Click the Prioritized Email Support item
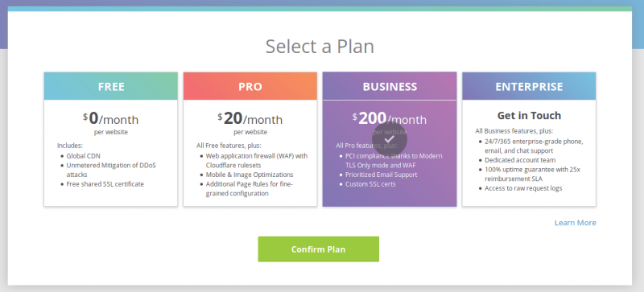 point(381,175)
